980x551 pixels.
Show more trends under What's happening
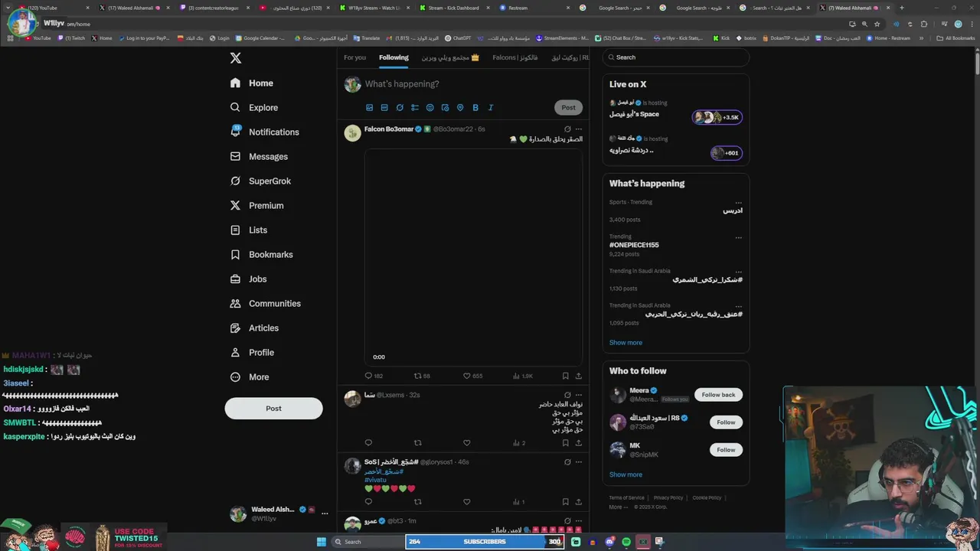626,343
